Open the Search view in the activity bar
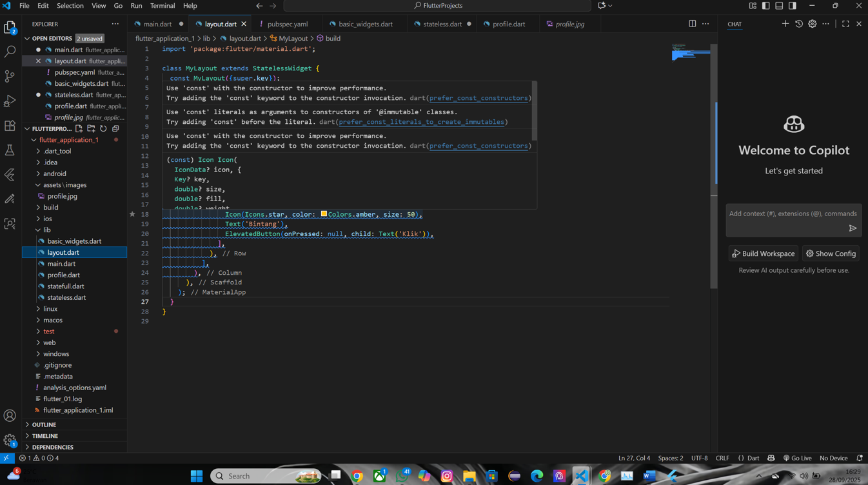The image size is (868, 485). tap(10, 52)
